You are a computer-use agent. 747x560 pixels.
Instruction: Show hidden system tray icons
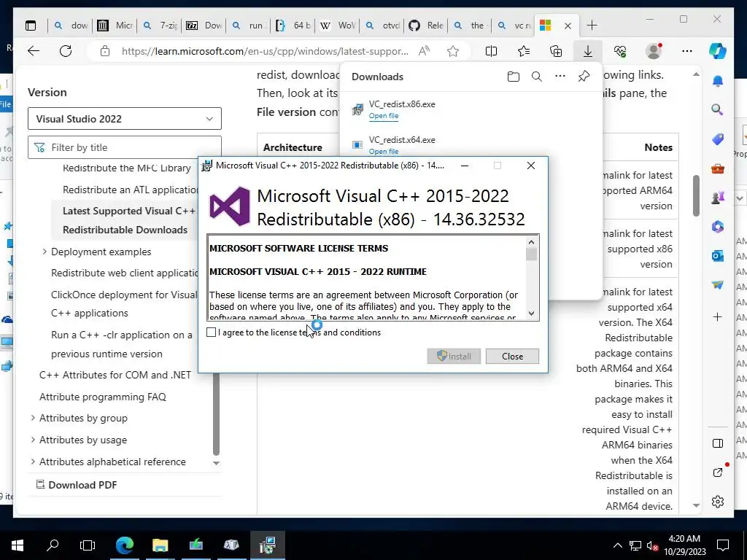(x=617, y=545)
